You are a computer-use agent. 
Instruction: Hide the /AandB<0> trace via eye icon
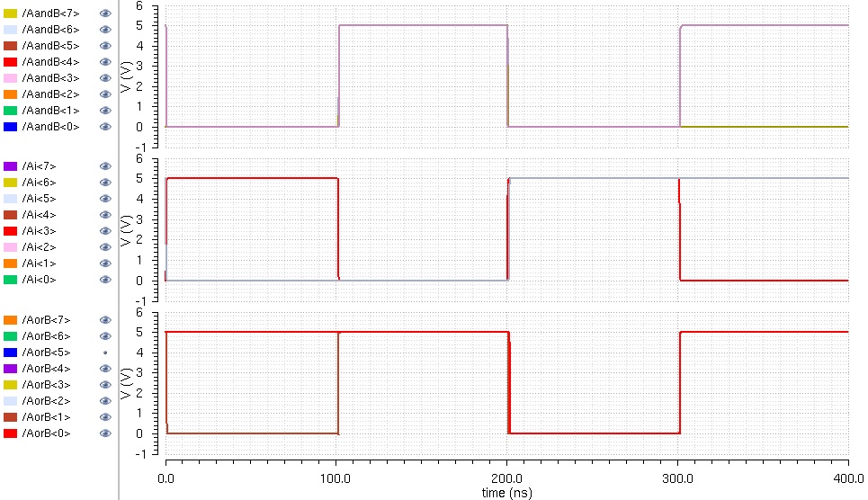(105, 127)
